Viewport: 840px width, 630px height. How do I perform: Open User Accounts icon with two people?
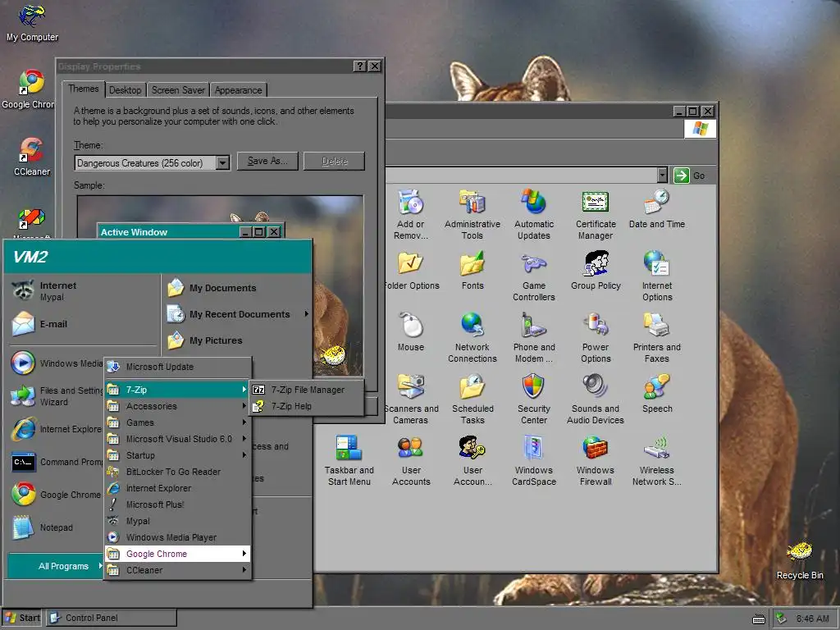pos(410,461)
